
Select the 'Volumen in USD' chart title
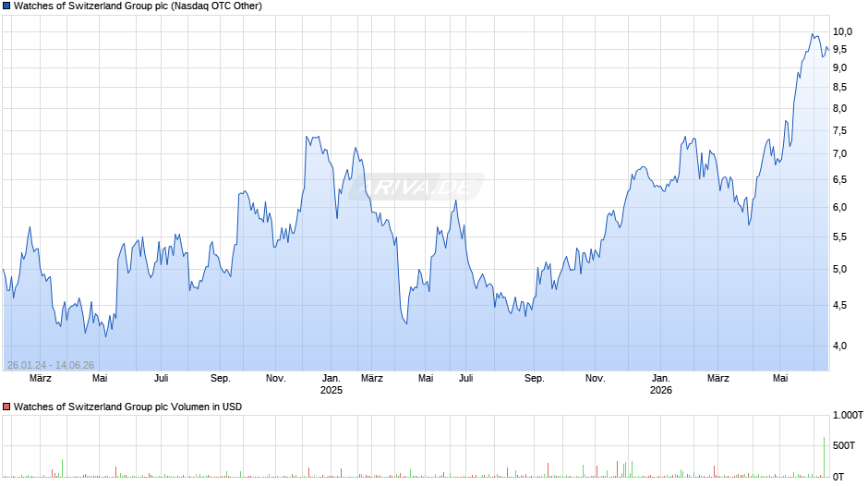tap(127, 407)
